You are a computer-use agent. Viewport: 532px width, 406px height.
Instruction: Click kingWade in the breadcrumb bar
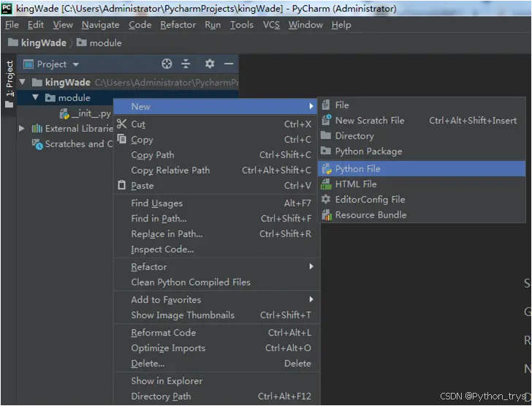pyautogui.click(x=44, y=43)
